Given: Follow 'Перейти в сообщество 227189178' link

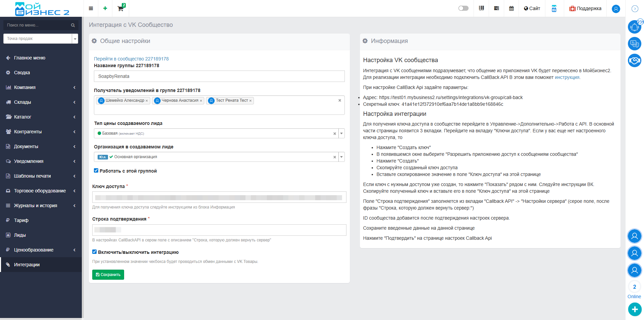Looking at the screenshot, I should point(131,59).
